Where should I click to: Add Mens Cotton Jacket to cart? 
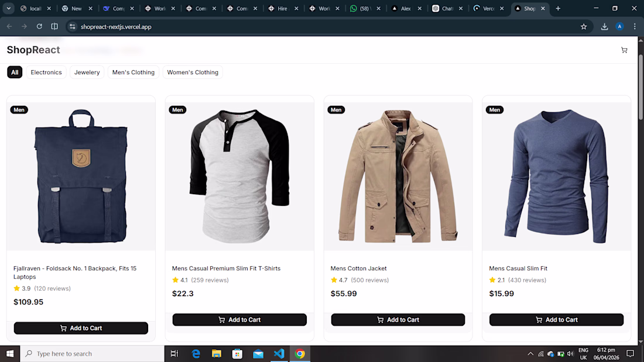(x=398, y=320)
